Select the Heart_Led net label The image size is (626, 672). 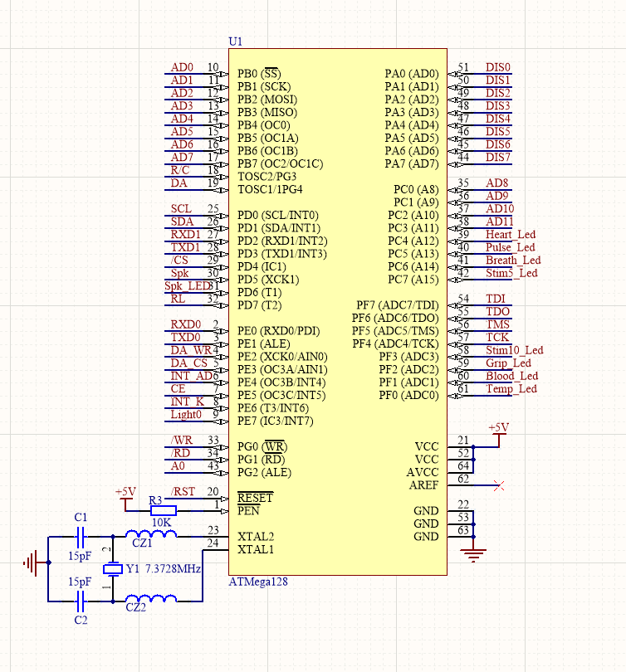(511, 235)
